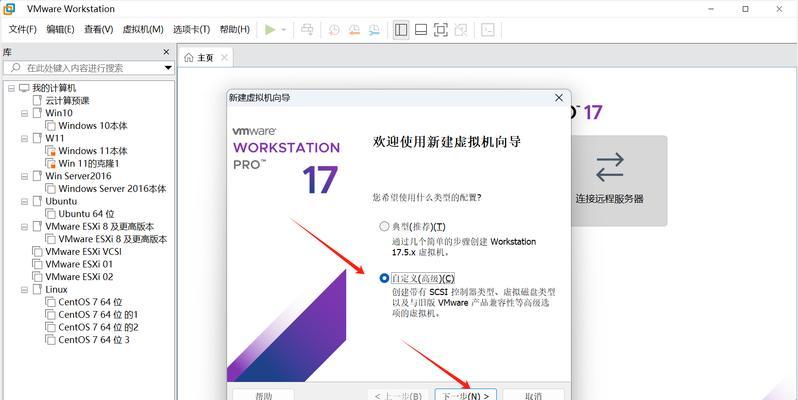Select 云计算预课 in the library
Screen dimensions: 798x400
[x=68, y=101]
